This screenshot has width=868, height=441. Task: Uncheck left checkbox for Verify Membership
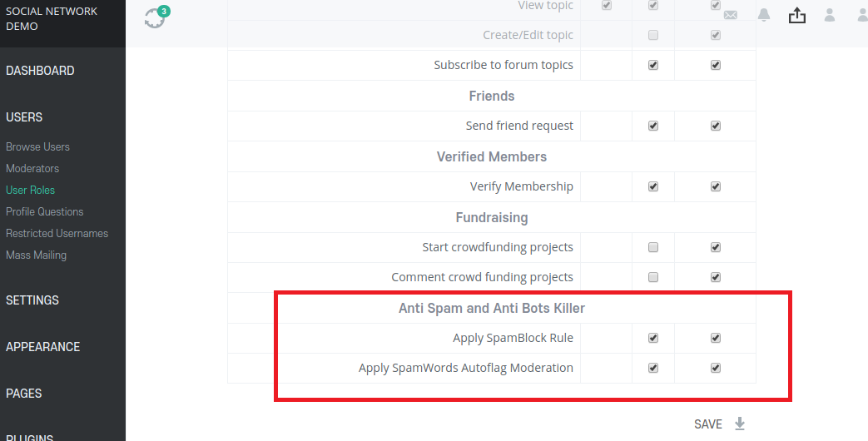pos(653,186)
